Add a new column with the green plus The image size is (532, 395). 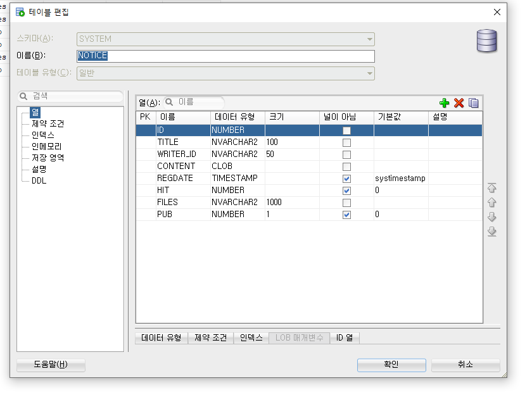point(444,103)
